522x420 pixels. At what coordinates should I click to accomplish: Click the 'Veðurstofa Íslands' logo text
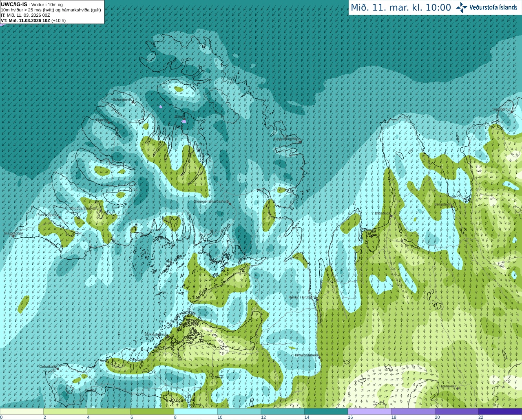(x=493, y=7)
